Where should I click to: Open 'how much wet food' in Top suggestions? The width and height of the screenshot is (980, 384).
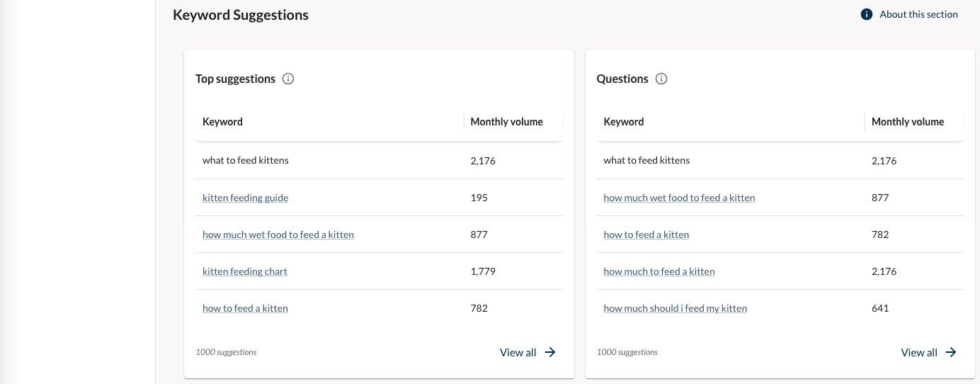(278, 235)
